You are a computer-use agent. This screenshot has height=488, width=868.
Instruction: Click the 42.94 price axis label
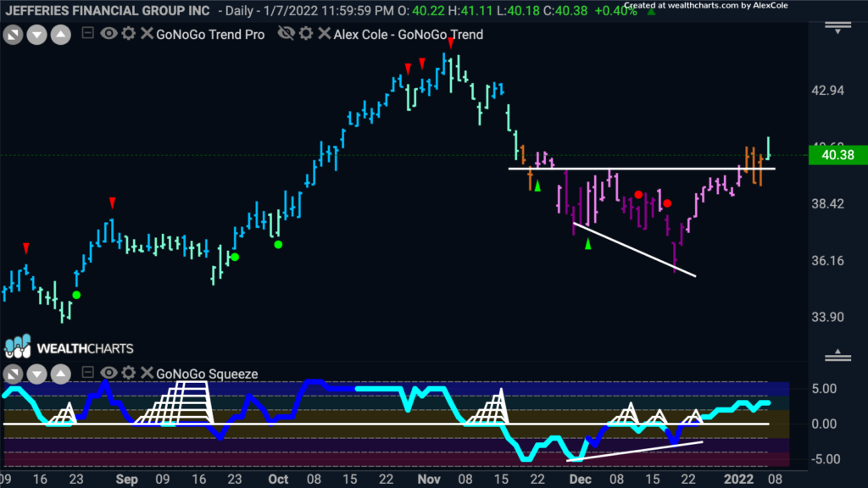[828, 90]
